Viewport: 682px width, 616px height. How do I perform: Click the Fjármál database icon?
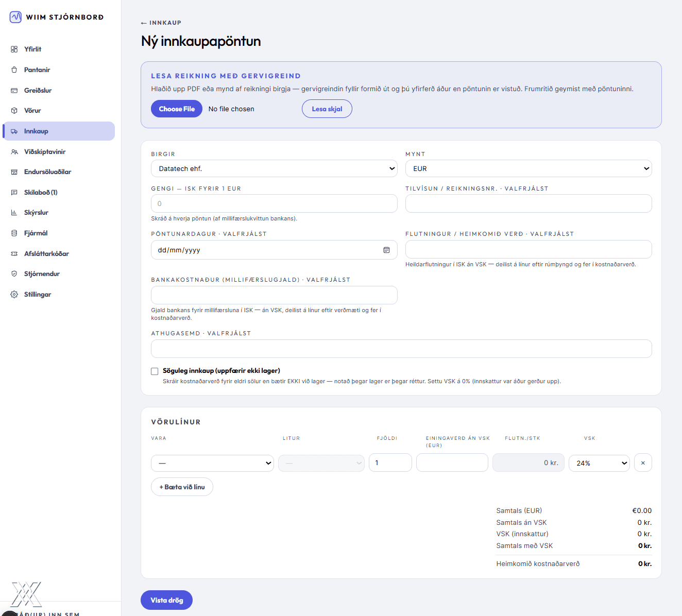click(x=14, y=233)
